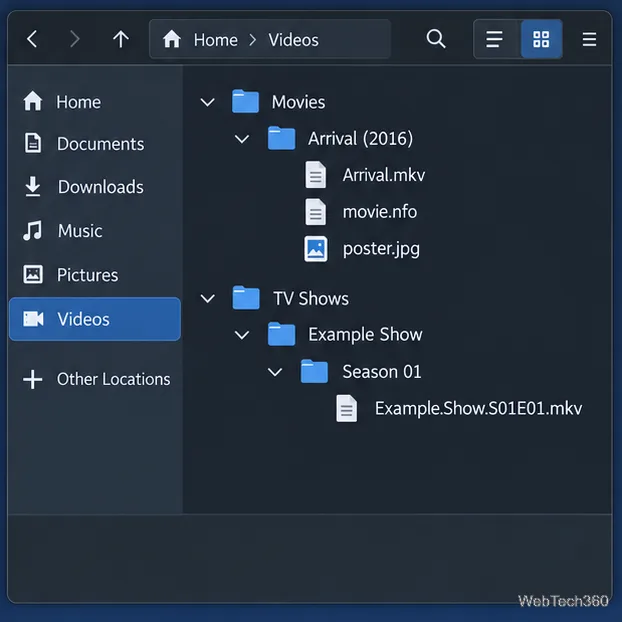This screenshot has height=622, width=622.
Task: Select the Example.Show.S01E01.mkv file name
Action: 478,409
